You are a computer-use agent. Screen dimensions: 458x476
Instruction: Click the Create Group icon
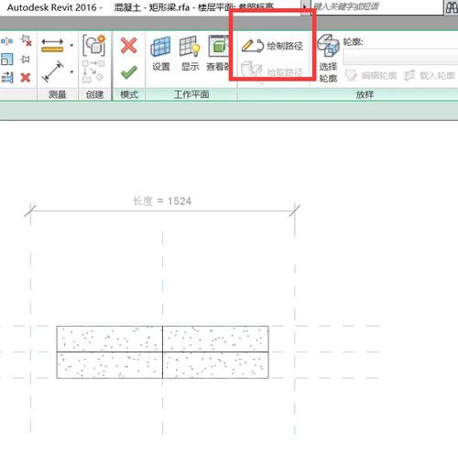pos(94,45)
